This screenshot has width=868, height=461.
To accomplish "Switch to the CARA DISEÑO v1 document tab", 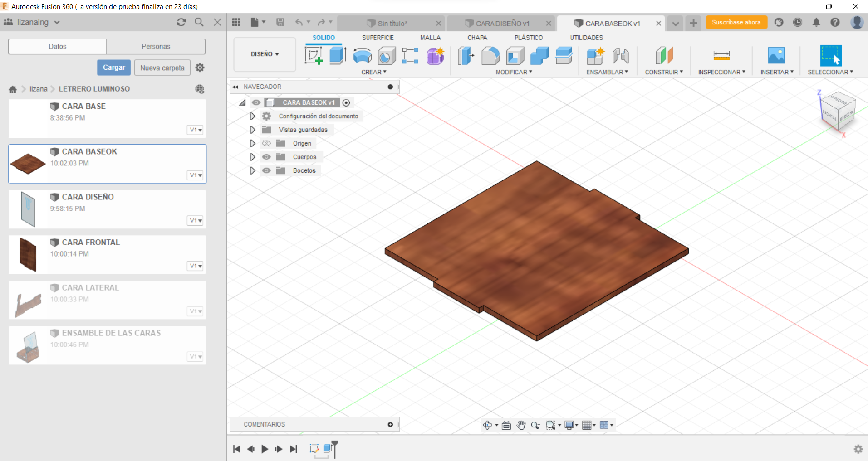I will point(502,24).
